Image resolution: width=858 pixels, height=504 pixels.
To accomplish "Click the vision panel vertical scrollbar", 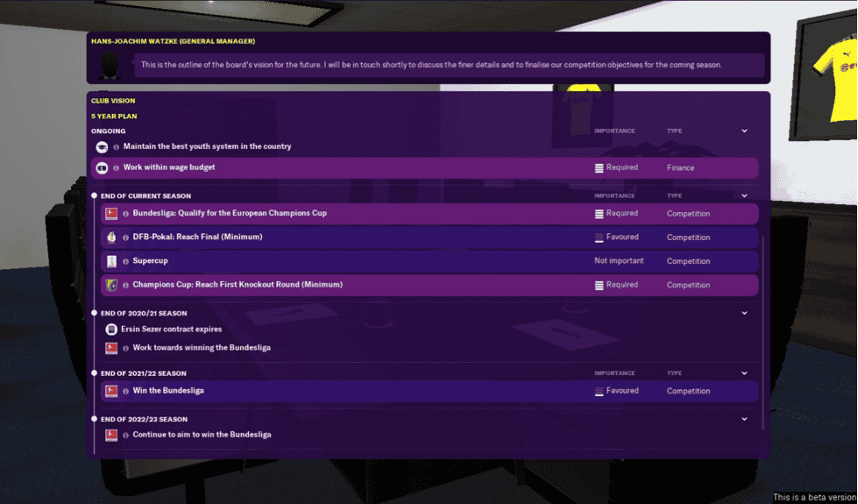I will (x=762, y=331).
